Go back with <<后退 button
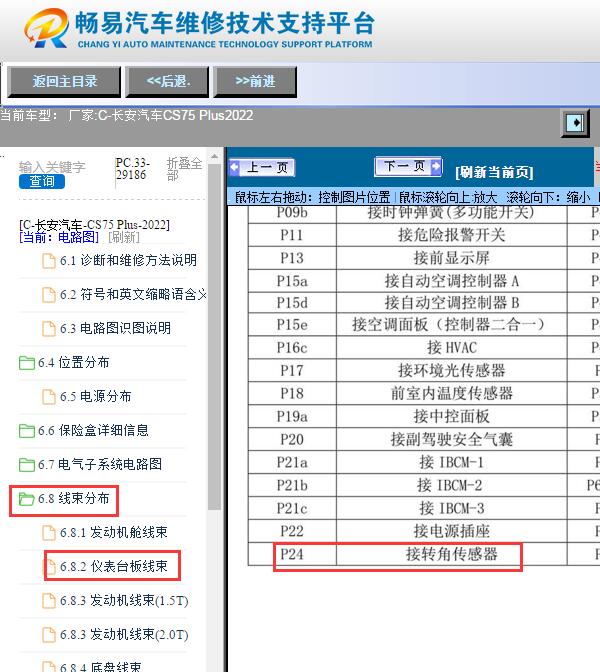 (168, 81)
